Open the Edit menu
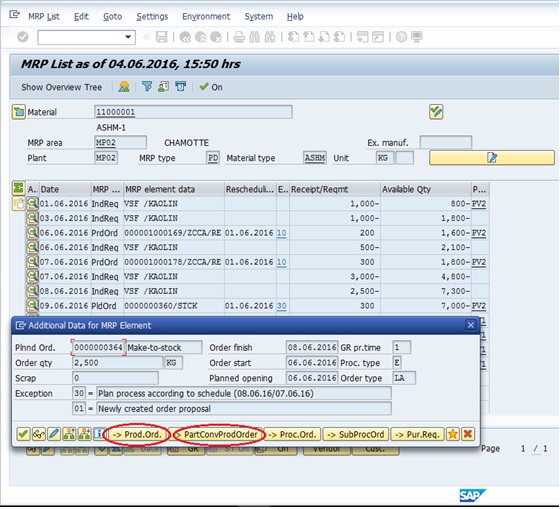The width and height of the screenshot is (560, 509). click(81, 16)
